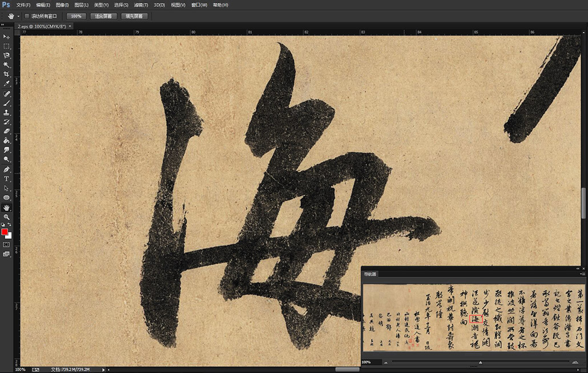Select the Brush tool
Screen dimensions: 588x373
6,103
